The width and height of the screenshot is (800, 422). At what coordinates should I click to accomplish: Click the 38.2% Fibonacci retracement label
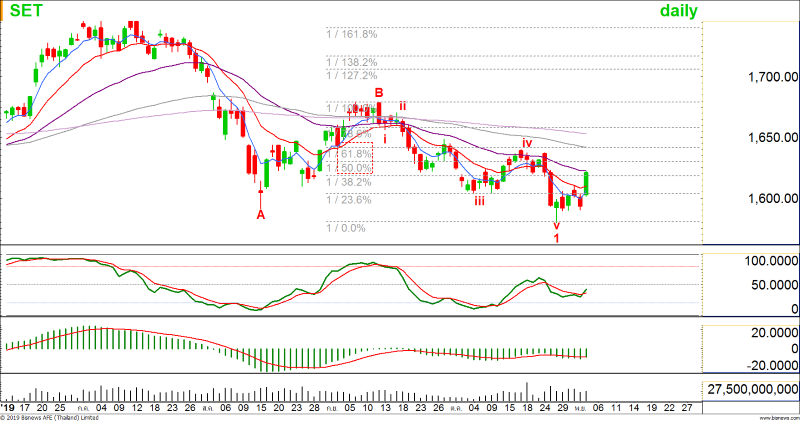[x=348, y=182]
